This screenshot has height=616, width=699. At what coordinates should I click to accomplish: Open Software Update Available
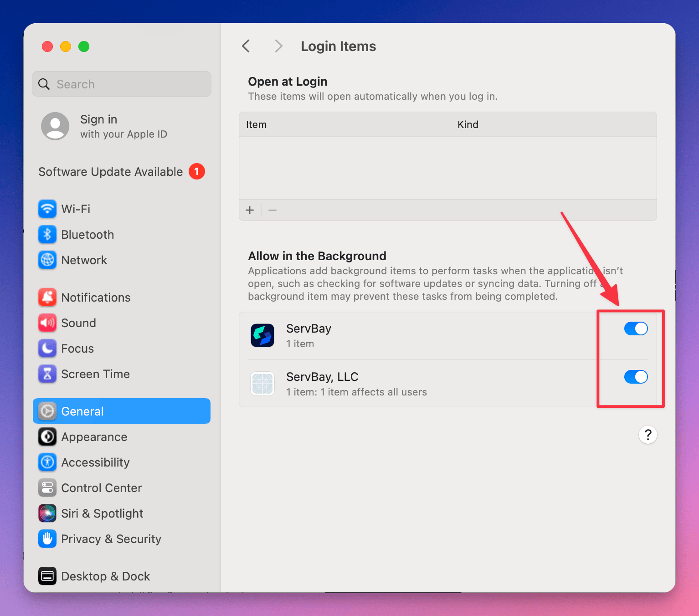(122, 172)
